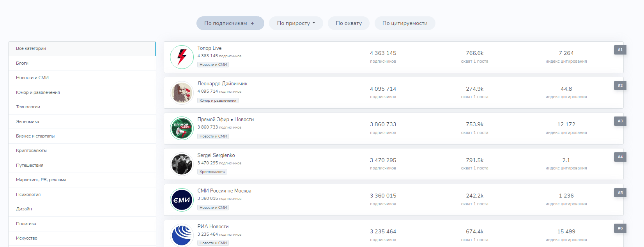Open the РИА Новости globe logo
This screenshot has width=644, height=247.
tap(182, 235)
